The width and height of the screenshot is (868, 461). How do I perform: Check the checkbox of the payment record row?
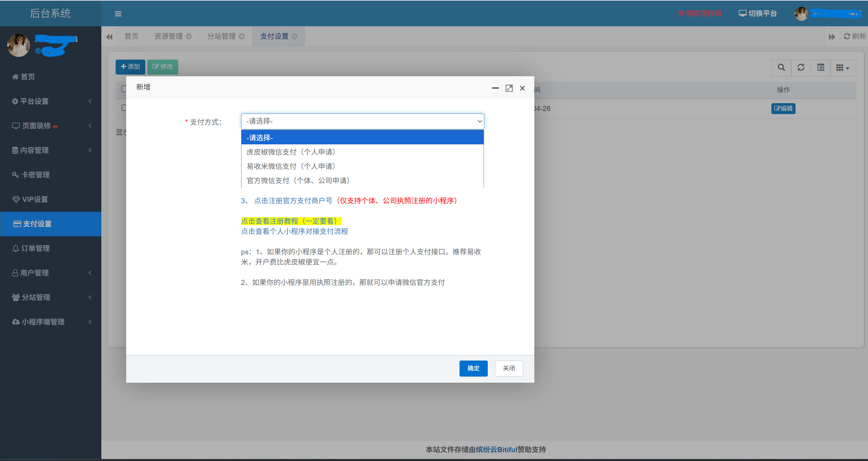click(x=124, y=108)
